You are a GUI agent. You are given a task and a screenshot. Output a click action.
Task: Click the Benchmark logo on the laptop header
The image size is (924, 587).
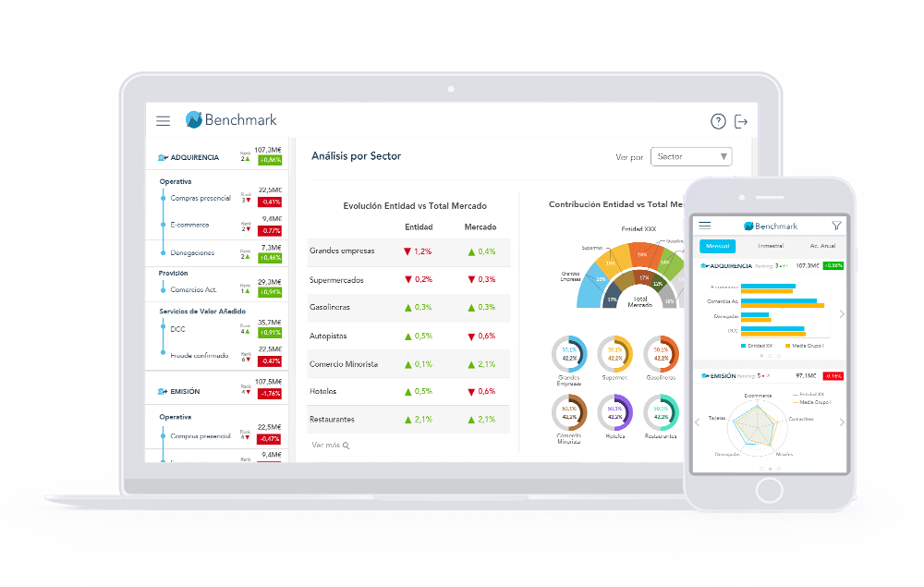(231, 120)
